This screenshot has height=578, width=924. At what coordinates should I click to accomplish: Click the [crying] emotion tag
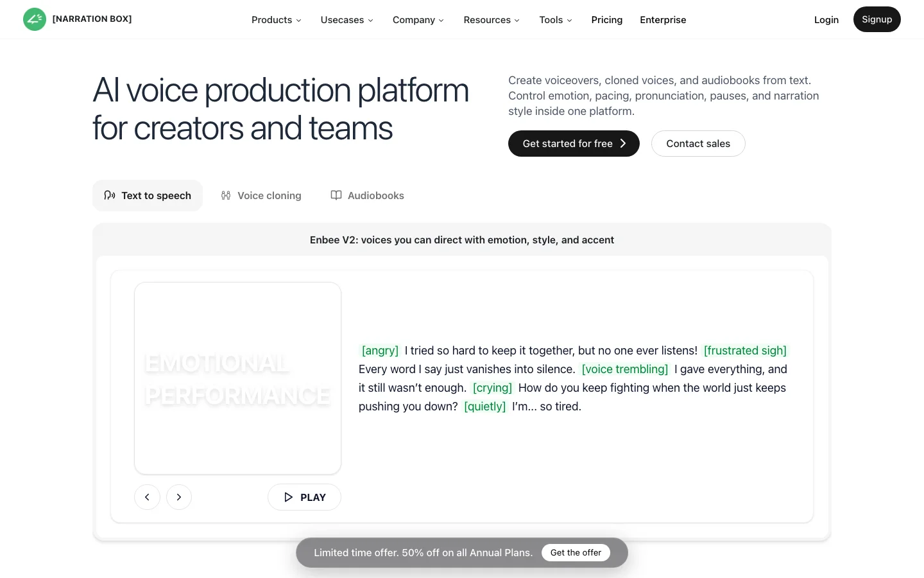point(492,388)
